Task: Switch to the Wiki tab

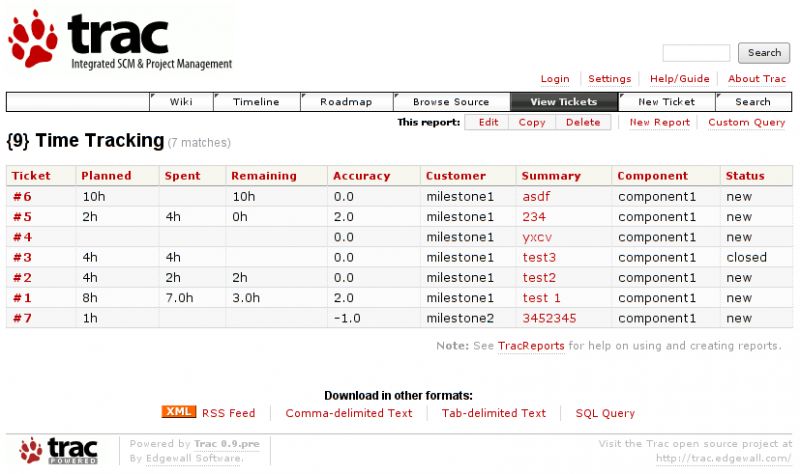Action: 181,102
